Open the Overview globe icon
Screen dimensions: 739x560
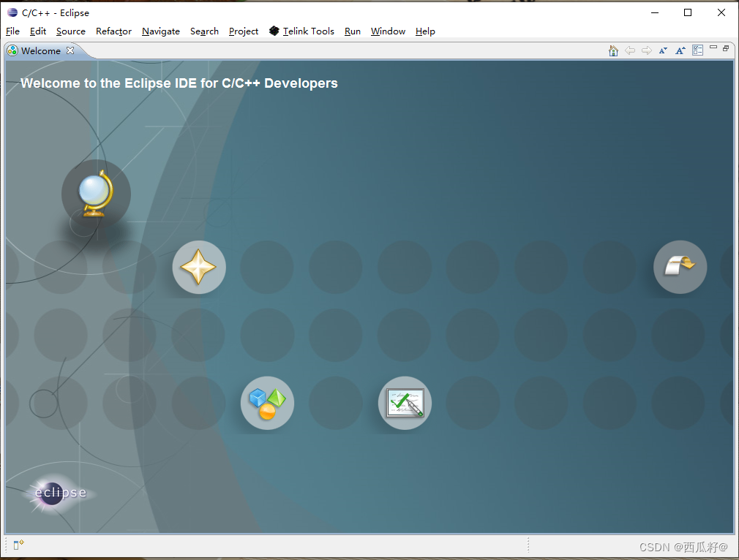[96, 194]
